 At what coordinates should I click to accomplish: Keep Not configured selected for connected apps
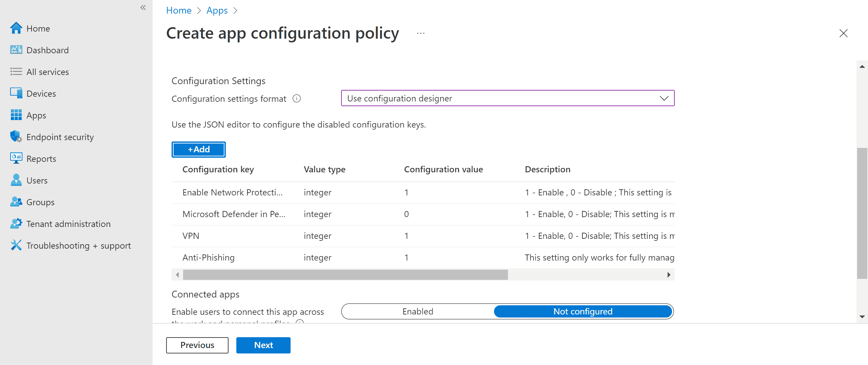click(x=583, y=311)
